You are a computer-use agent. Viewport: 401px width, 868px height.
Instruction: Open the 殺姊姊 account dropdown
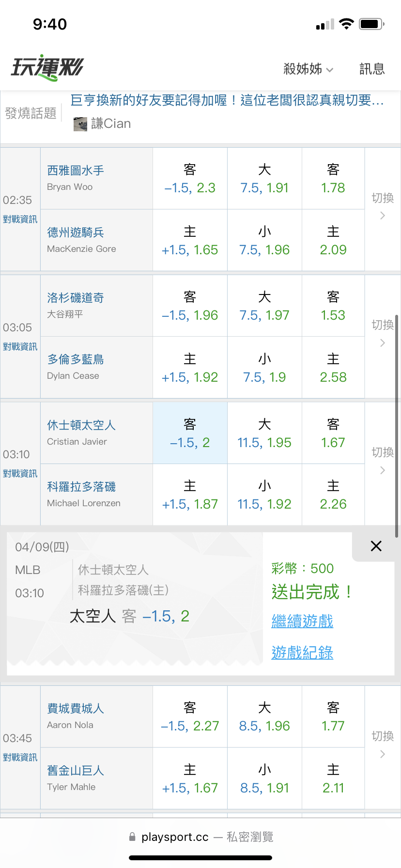(x=308, y=69)
